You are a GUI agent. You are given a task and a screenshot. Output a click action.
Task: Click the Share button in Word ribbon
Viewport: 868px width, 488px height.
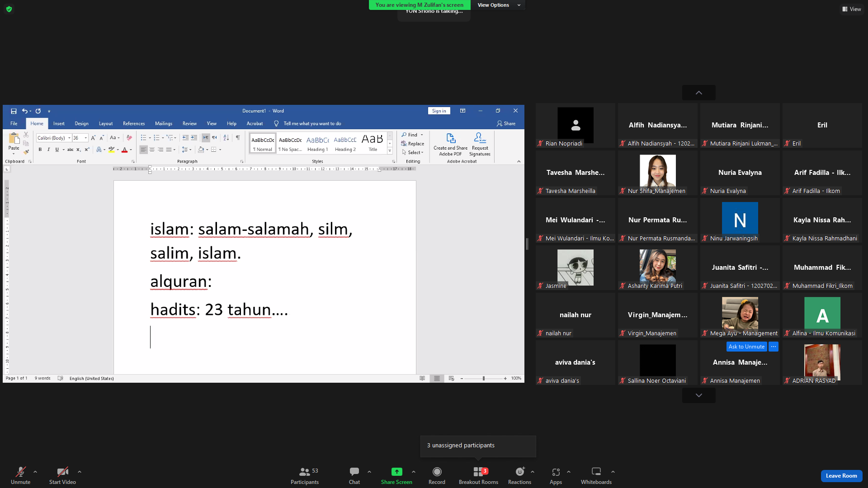(x=506, y=123)
